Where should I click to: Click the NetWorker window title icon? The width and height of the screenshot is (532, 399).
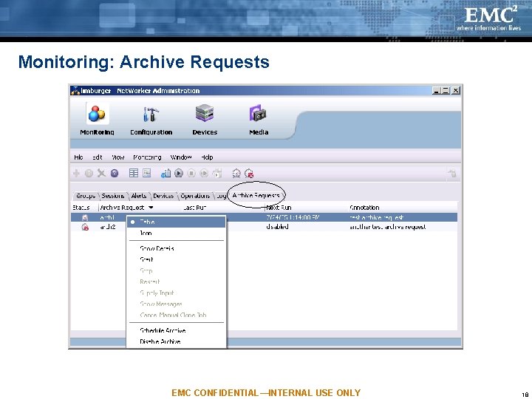pyautogui.click(x=75, y=91)
